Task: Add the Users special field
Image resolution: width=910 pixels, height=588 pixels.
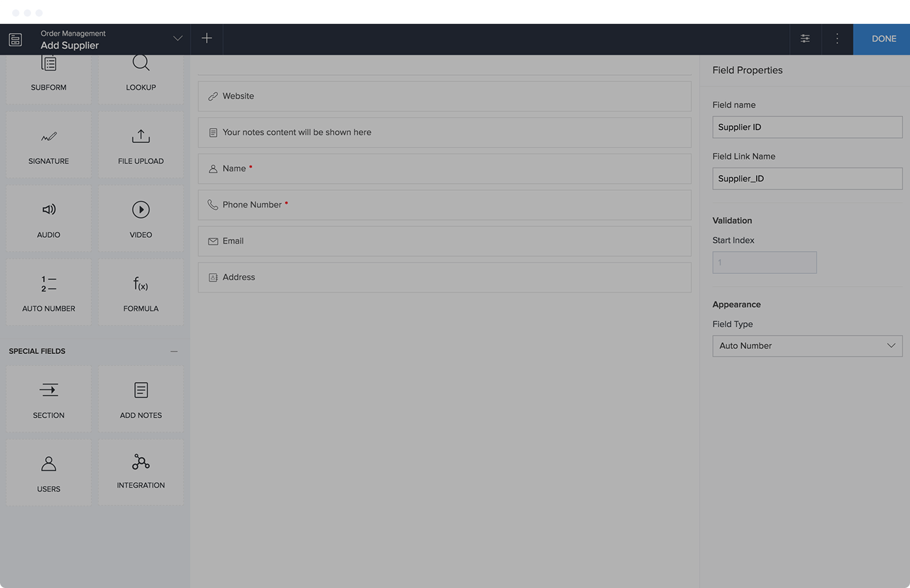Action: tap(49, 473)
